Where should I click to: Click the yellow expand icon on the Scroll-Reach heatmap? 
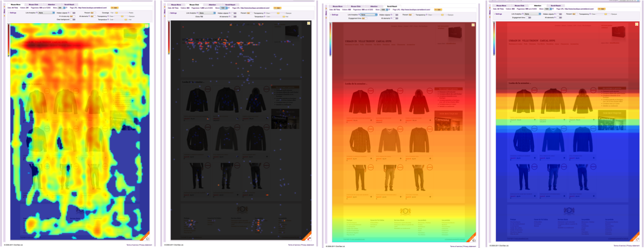pos(473,25)
